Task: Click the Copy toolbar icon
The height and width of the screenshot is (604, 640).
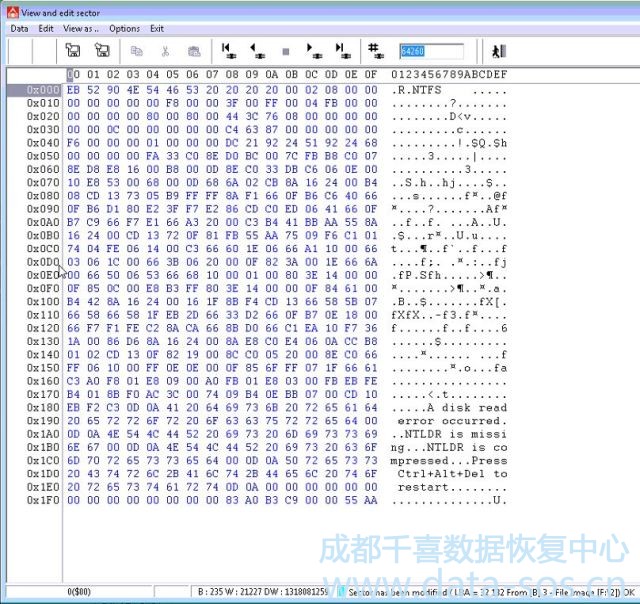Action: (136, 51)
